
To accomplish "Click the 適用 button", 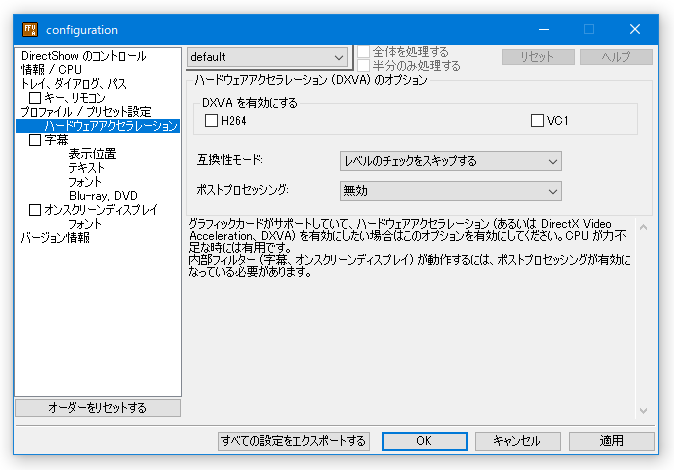I will (611, 441).
